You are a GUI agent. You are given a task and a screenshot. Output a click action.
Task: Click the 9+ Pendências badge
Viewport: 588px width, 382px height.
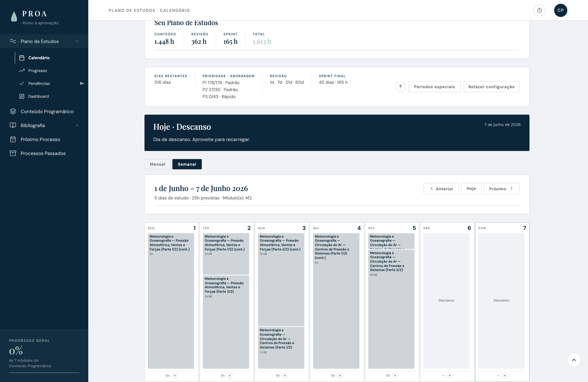click(82, 83)
